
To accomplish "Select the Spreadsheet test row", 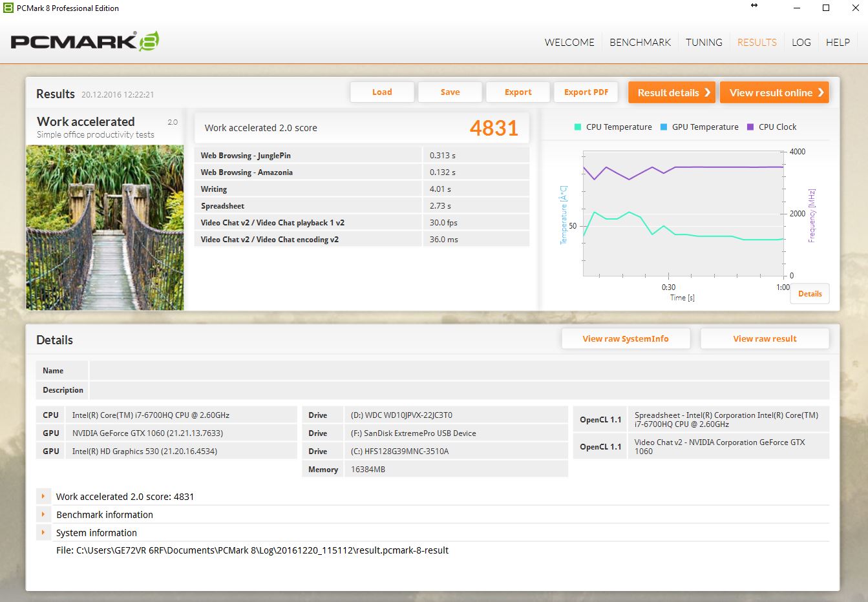I will (362, 206).
